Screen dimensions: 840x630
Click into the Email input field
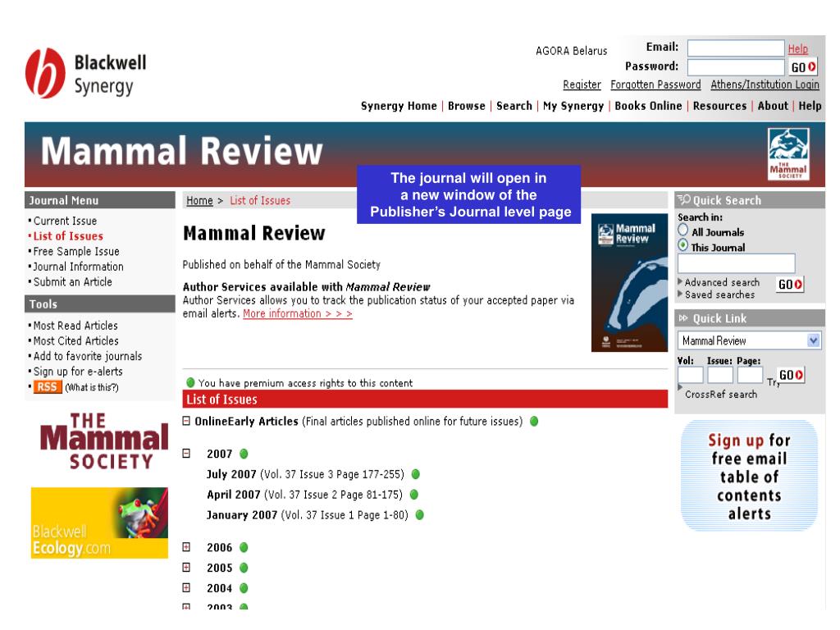[736, 48]
